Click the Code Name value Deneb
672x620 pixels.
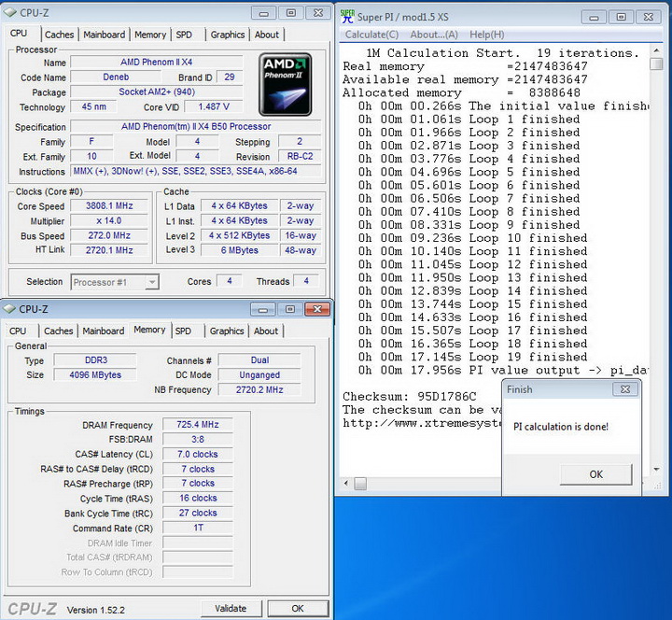[x=116, y=77]
